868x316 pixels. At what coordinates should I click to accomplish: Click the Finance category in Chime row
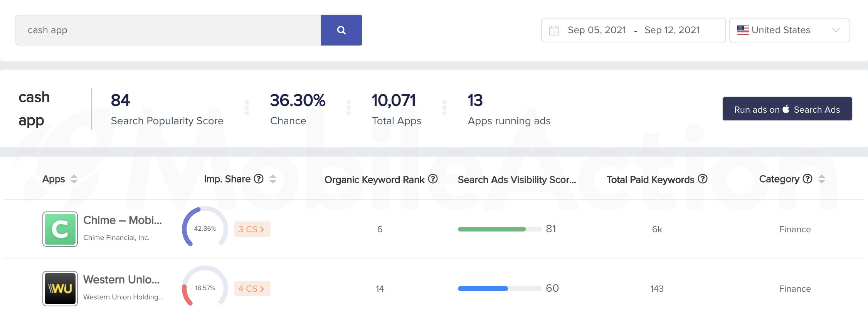tap(795, 229)
